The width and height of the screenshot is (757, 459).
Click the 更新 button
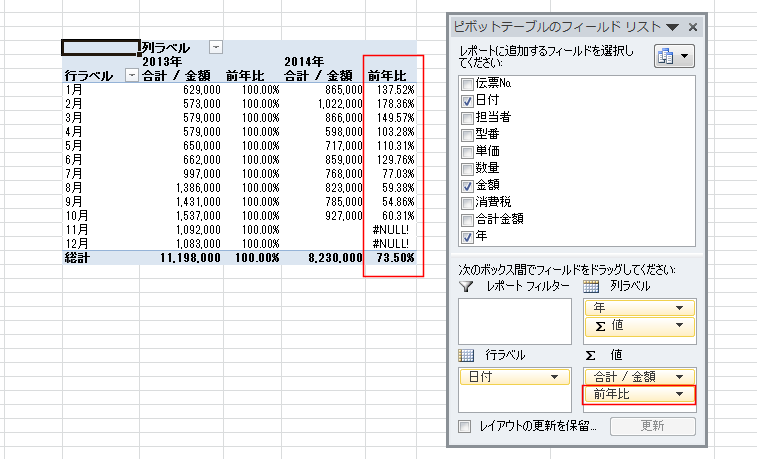pos(653,426)
